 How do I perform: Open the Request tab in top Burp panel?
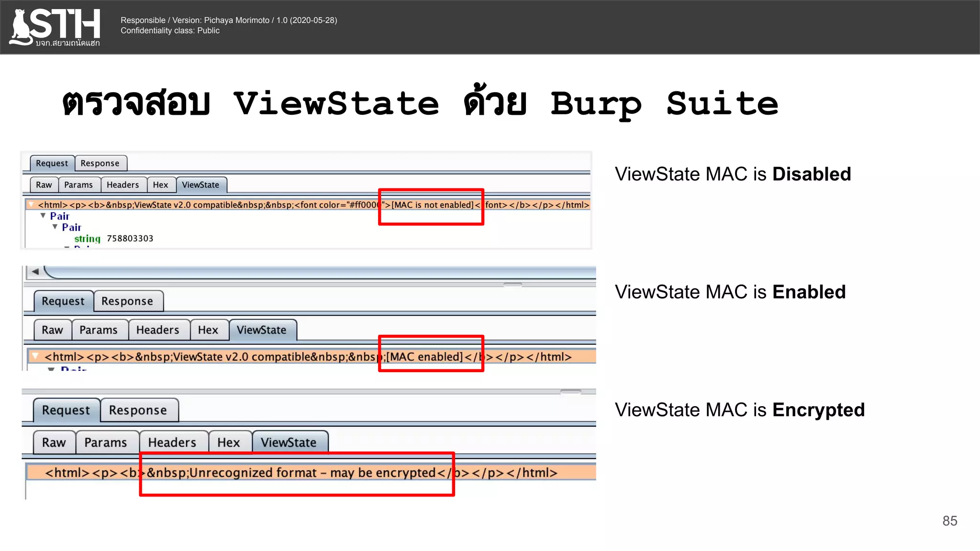(52, 163)
